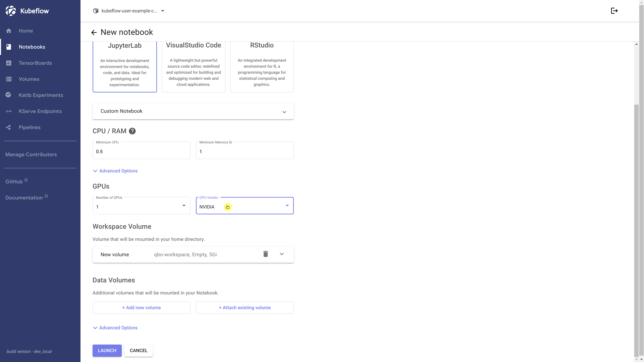Select the JupyterLab server type card
This screenshot has width=644, height=362.
pyautogui.click(x=124, y=67)
